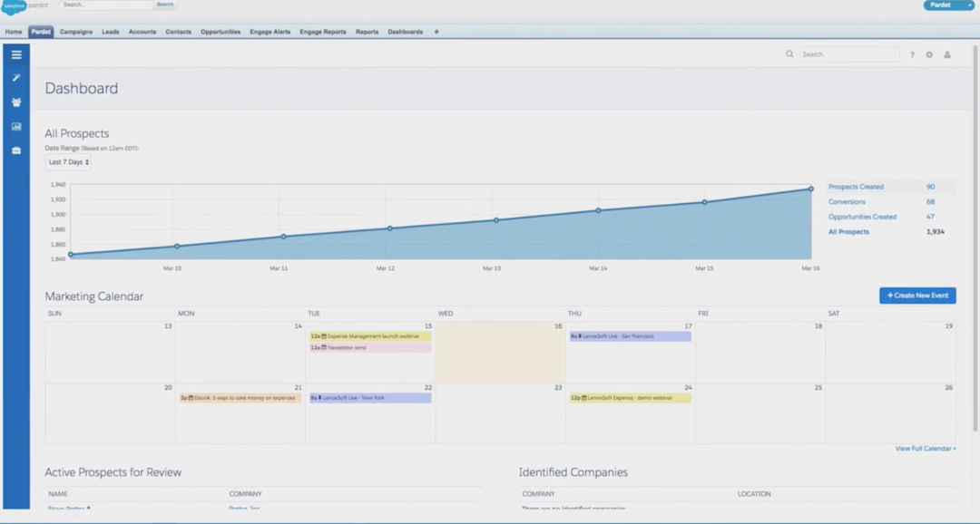Image resolution: width=980 pixels, height=524 pixels.
Task: Open the Prospects Created link
Action: [x=856, y=187]
